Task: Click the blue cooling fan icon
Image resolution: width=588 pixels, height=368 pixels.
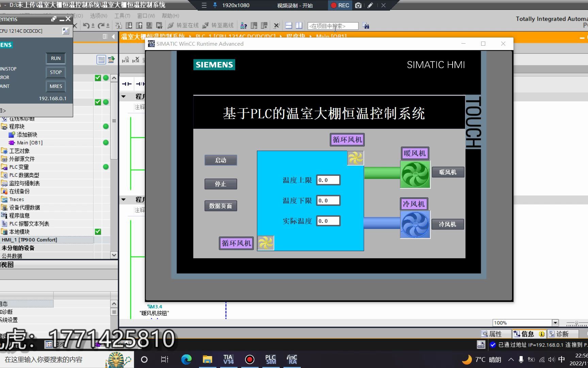Action: 415,225
